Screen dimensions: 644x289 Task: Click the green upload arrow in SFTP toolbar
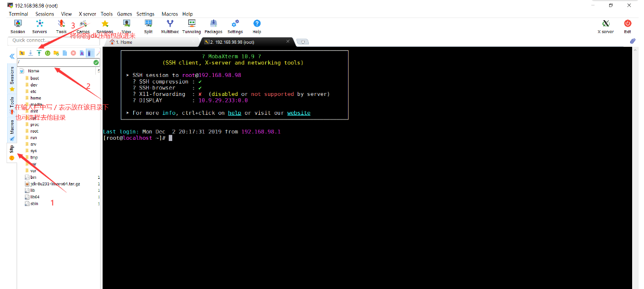(x=39, y=53)
